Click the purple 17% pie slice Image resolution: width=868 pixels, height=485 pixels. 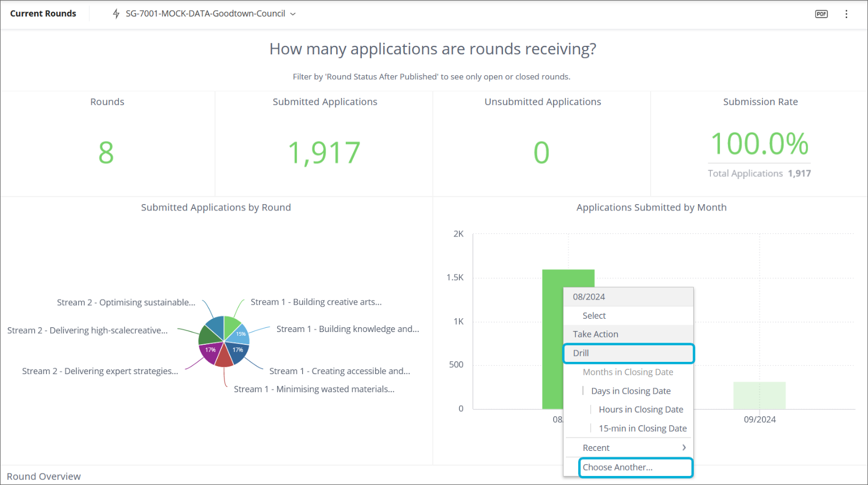210,351
